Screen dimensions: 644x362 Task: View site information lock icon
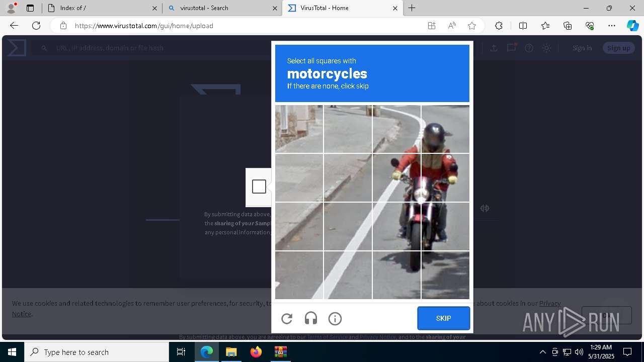[63, 26]
